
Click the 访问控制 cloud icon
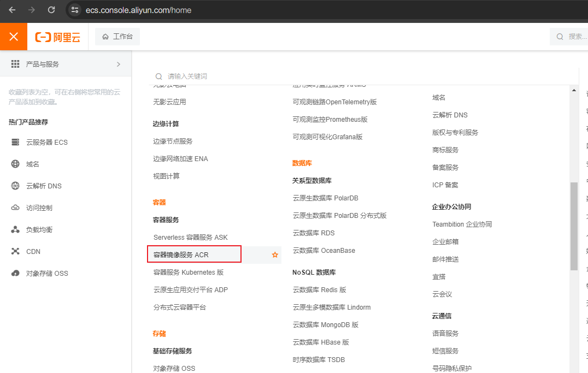(x=15, y=208)
